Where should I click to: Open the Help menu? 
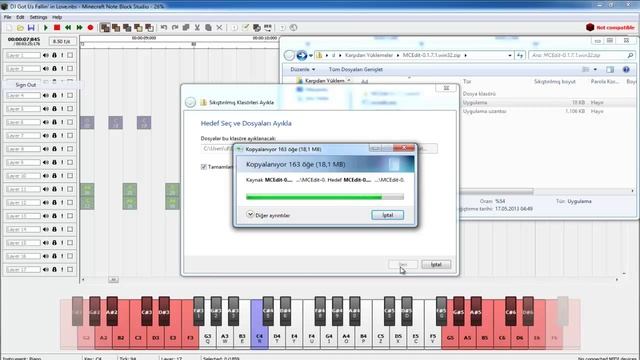pyautogui.click(x=57, y=17)
